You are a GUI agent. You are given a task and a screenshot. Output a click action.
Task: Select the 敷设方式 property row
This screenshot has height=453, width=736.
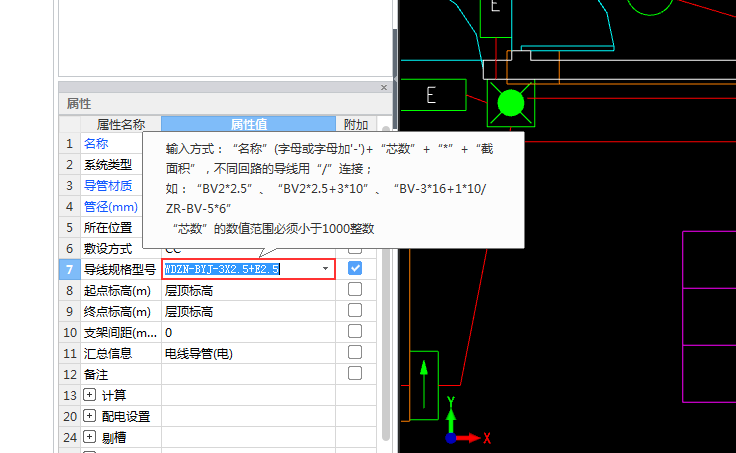point(108,249)
